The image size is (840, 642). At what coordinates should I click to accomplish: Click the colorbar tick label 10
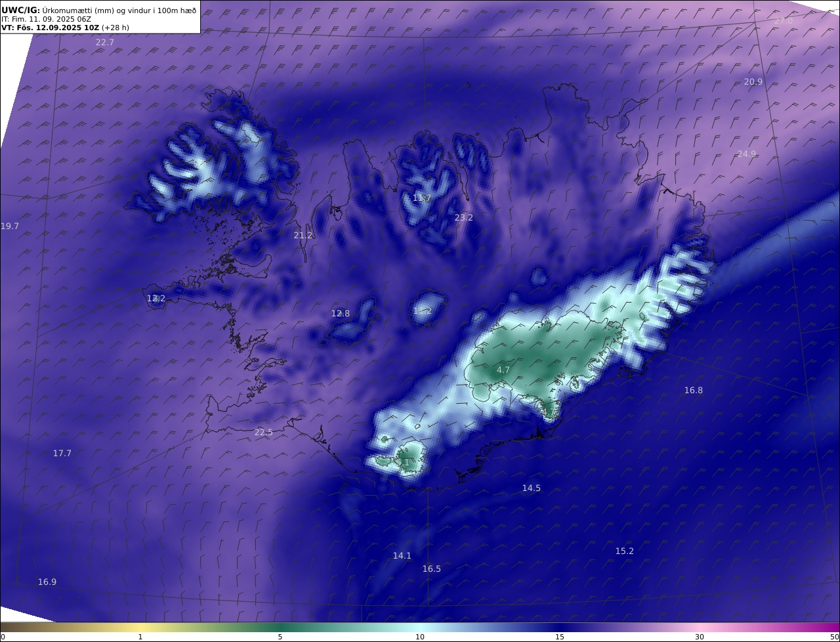(x=420, y=637)
